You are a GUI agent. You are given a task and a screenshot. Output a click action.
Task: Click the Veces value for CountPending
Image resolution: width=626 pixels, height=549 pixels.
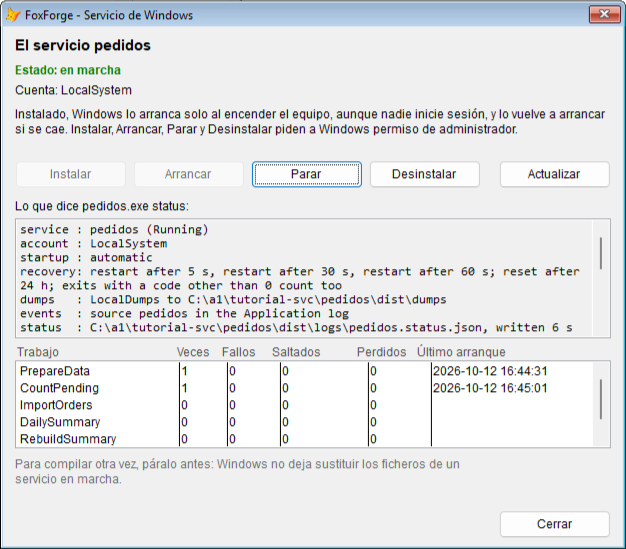(184, 388)
